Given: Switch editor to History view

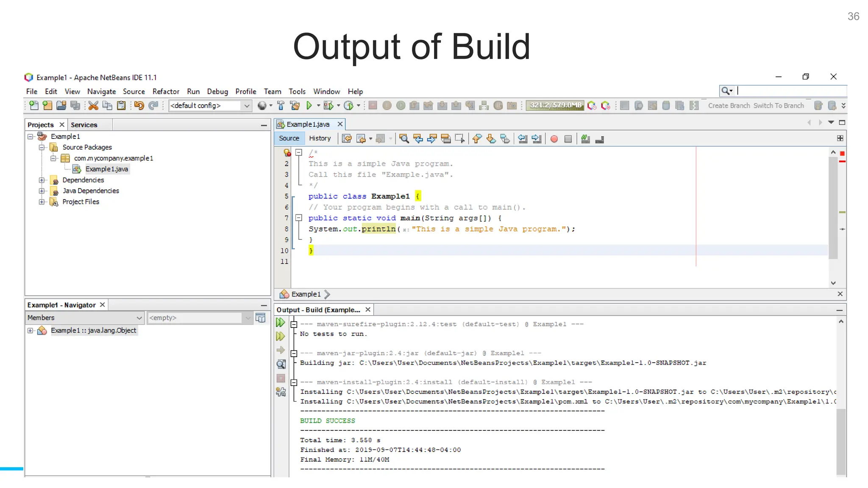Looking at the screenshot, I should [x=320, y=138].
